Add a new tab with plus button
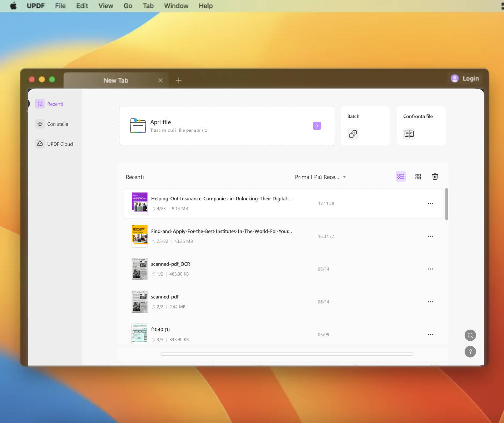Viewport: 504px width, 423px height. pos(179,81)
